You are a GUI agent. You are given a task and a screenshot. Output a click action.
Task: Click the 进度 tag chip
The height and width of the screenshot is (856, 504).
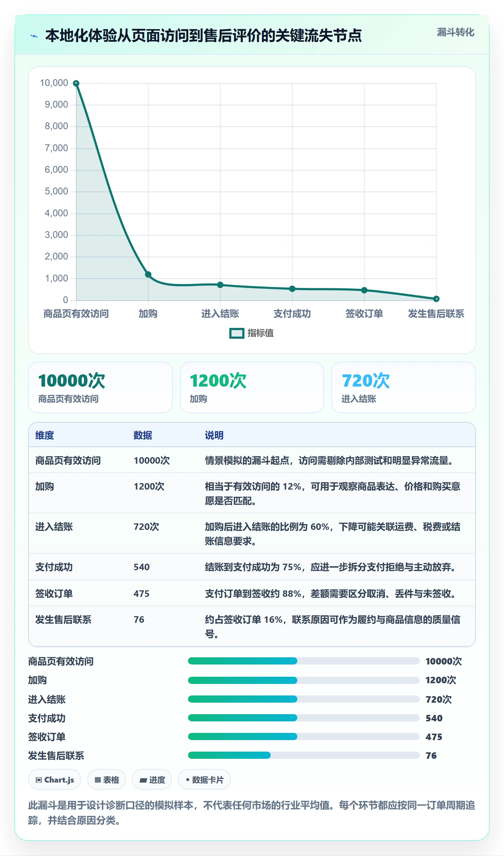coord(152,780)
